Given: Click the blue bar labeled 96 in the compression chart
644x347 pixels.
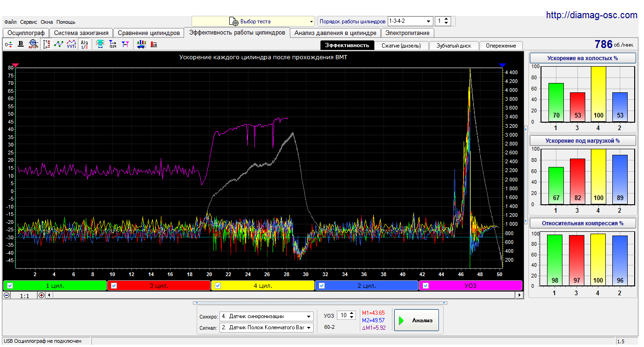Looking at the screenshot, I should pyautogui.click(x=619, y=262).
